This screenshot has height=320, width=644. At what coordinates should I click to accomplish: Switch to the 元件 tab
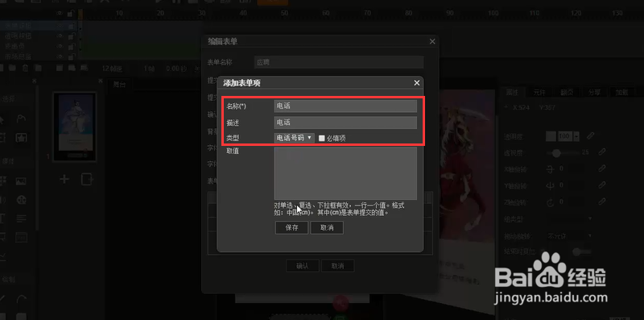click(539, 92)
